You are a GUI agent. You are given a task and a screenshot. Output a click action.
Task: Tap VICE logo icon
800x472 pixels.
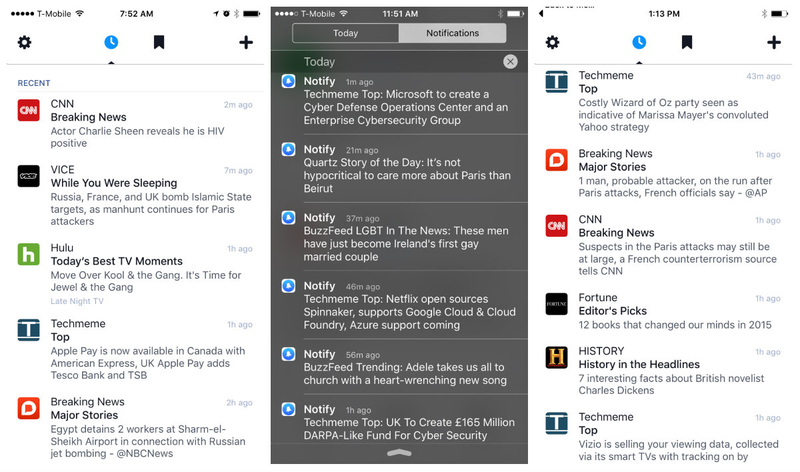point(29,176)
